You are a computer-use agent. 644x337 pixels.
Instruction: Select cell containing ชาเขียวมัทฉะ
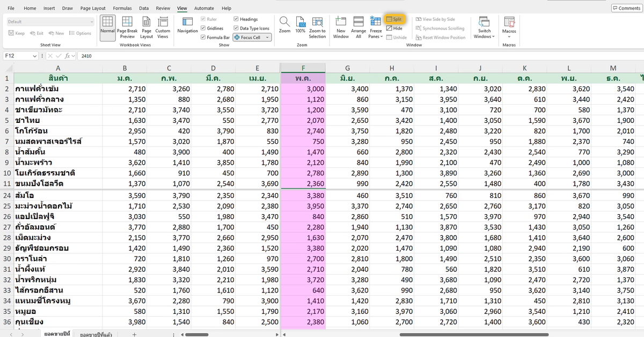point(58,109)
